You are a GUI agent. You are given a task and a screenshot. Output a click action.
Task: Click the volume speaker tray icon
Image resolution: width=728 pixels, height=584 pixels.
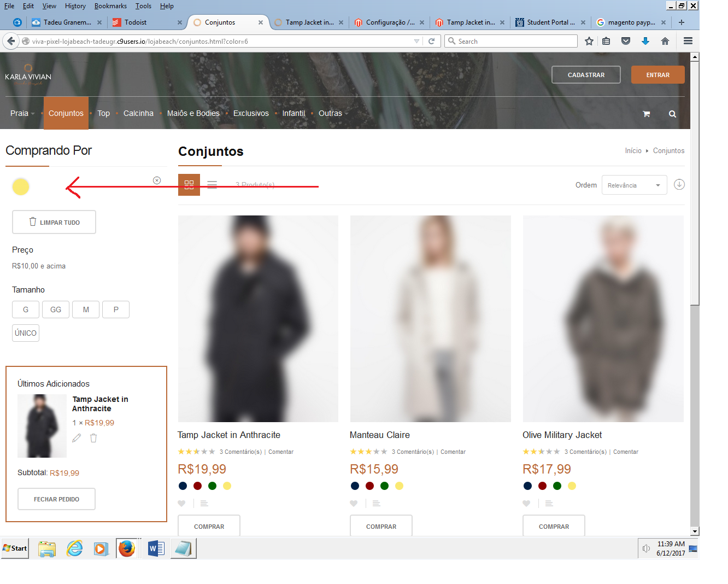coord(646,548)
